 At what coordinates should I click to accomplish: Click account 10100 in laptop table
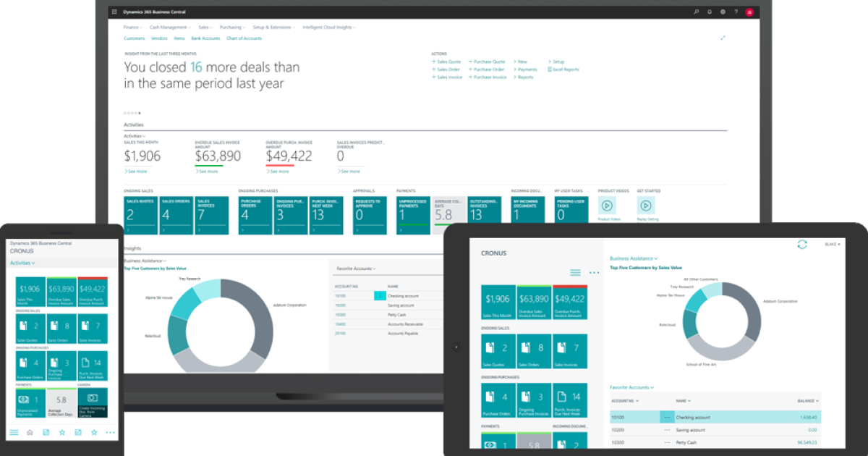coord(341,295)
